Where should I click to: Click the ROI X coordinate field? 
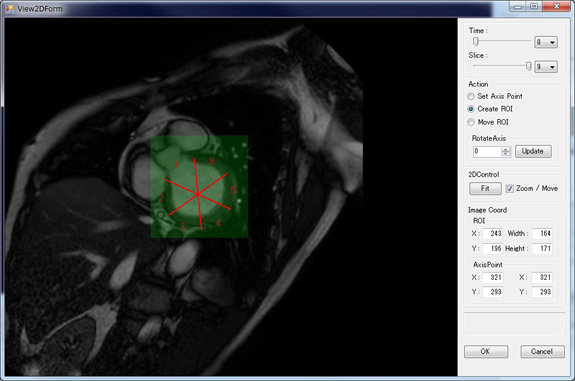tap(492, 234)
